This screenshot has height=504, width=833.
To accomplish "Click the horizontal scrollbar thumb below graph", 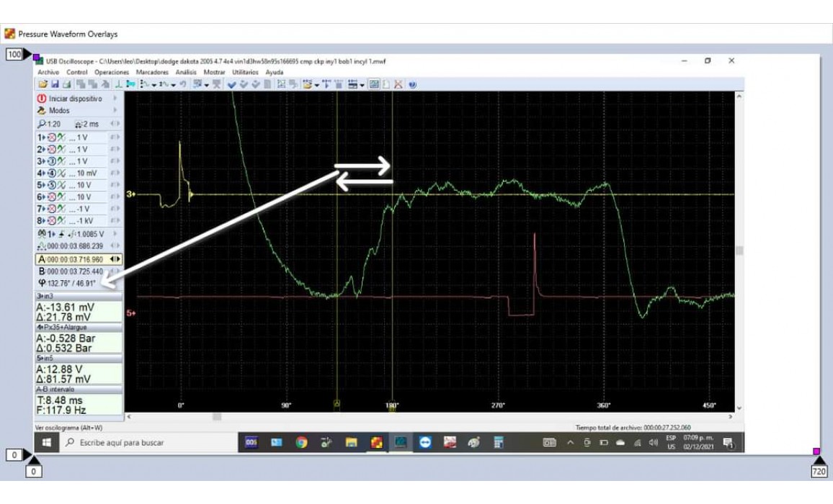I will [x=216, y=417].
